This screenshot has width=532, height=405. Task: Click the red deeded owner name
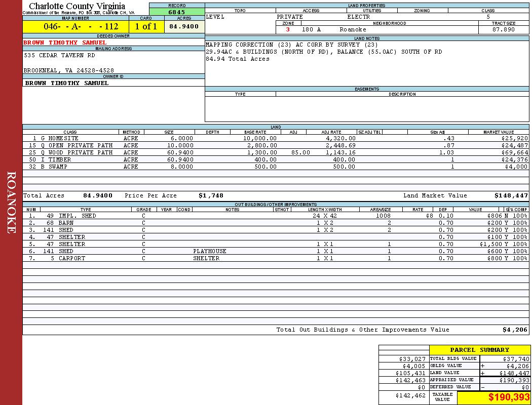65,43
